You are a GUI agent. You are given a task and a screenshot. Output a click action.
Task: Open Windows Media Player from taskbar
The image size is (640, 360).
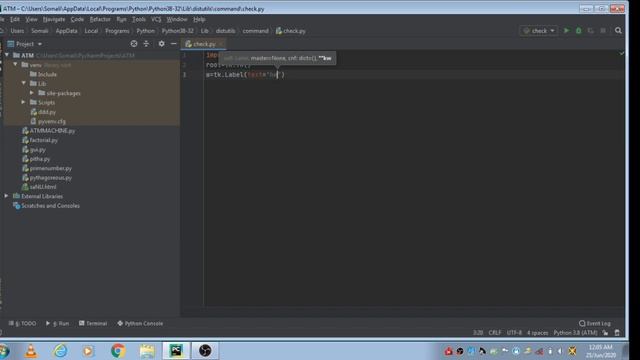point(88,351)
